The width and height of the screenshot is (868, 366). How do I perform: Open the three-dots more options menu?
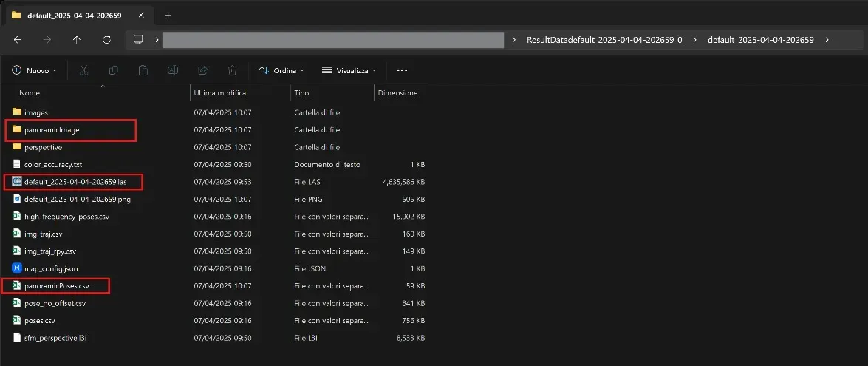pyautogui.click(x=403, y=70)
